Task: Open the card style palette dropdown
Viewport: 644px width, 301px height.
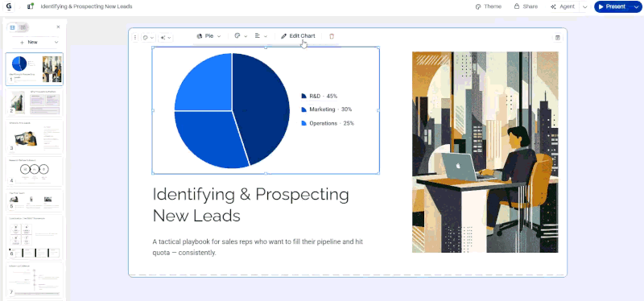Action: tap(148, 37)
